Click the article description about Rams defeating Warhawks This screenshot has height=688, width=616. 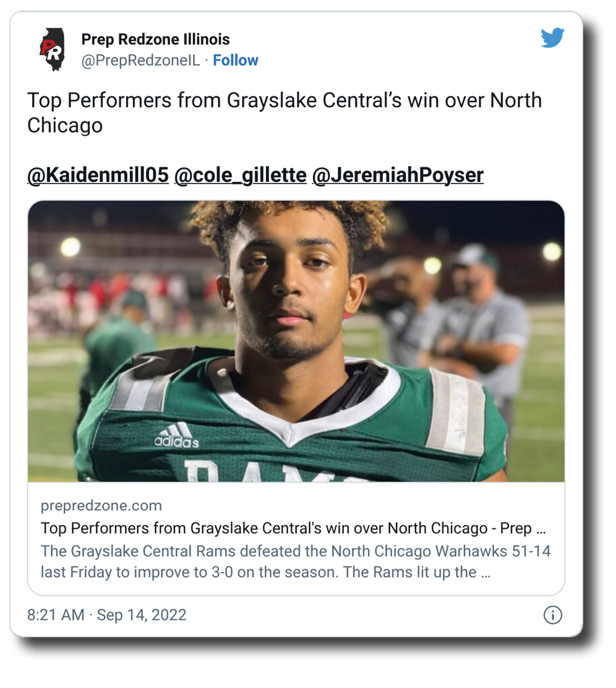(x=295, y=561)
